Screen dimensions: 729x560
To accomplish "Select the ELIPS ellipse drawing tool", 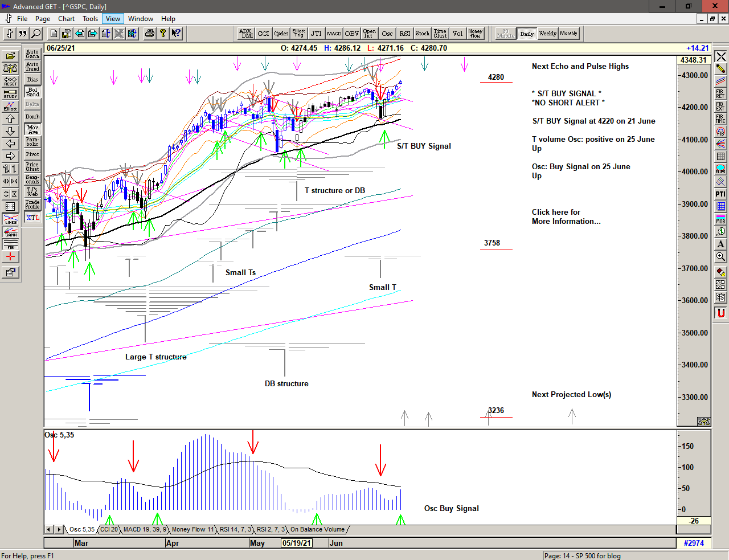I will 720,169.
